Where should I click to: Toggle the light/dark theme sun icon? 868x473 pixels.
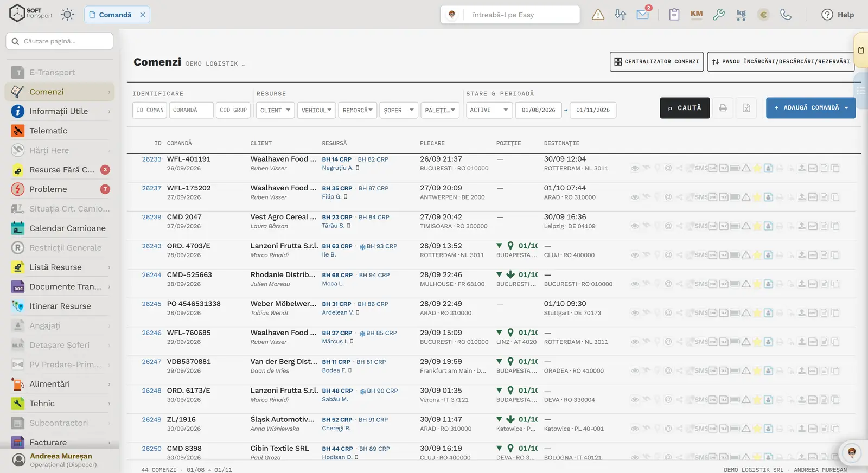[x=67, y=15]
